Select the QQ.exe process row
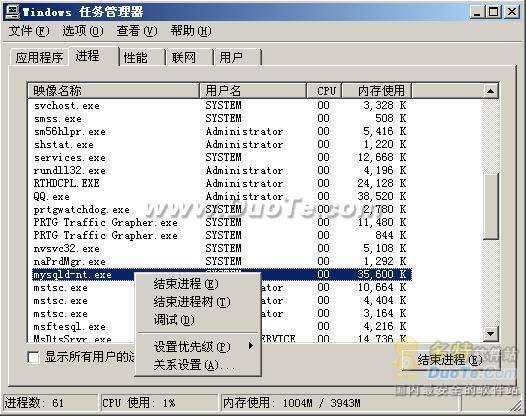 pyautogui.click(x=221, y=197)
